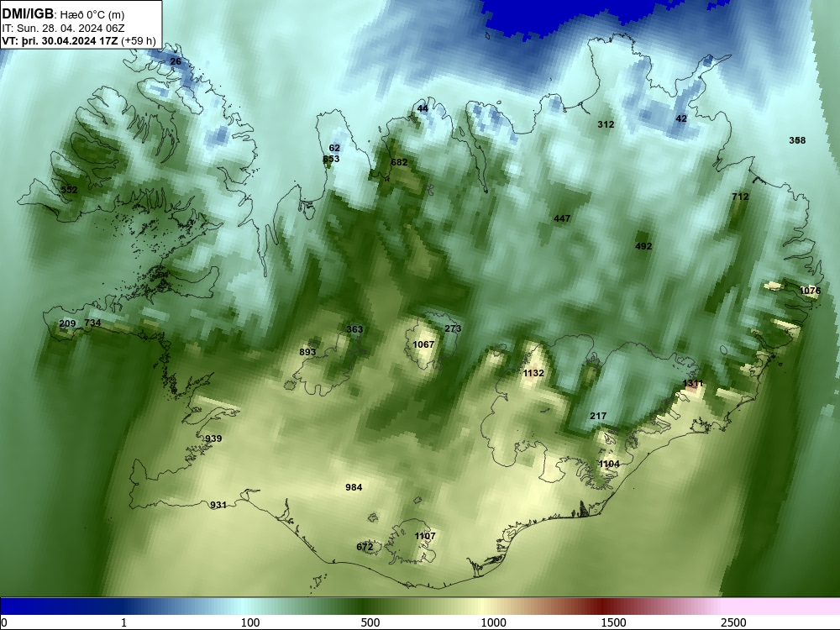840x630 pixels.
Task: Click the map value 712
Action: (740, 197)
